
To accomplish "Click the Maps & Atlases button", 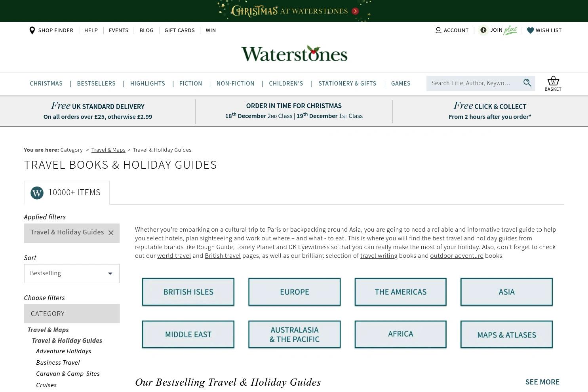I will click(x=506, y=335).
